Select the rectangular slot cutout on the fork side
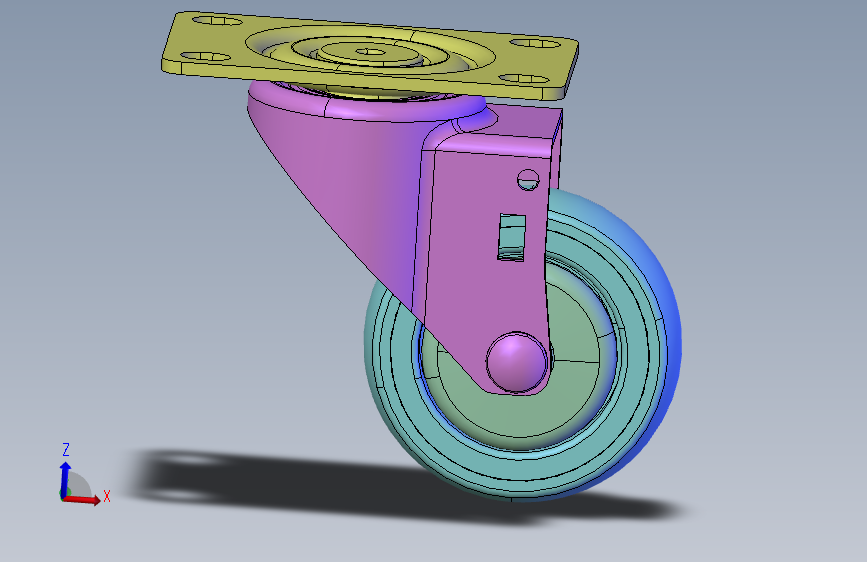The width and height of the screenshot is (867, 562). [x=512, y=237]
